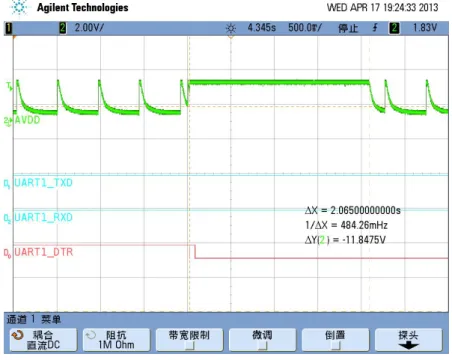This screenshot has width=452, height=360.
Task: Click the date and time display
Action: [x=382, y=8]
